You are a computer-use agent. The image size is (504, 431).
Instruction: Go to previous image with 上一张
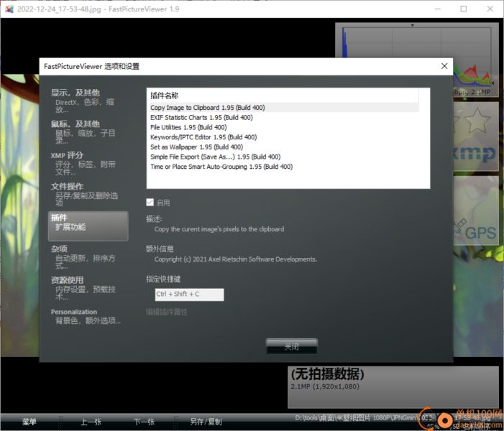[91, 422]
